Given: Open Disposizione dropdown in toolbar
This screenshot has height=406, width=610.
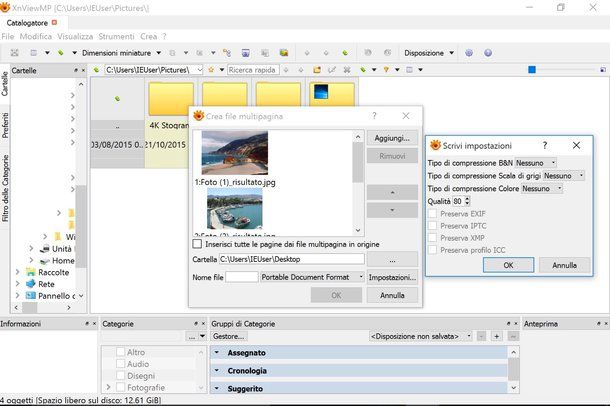Looking at the screenshot, I should click(452, 53).
